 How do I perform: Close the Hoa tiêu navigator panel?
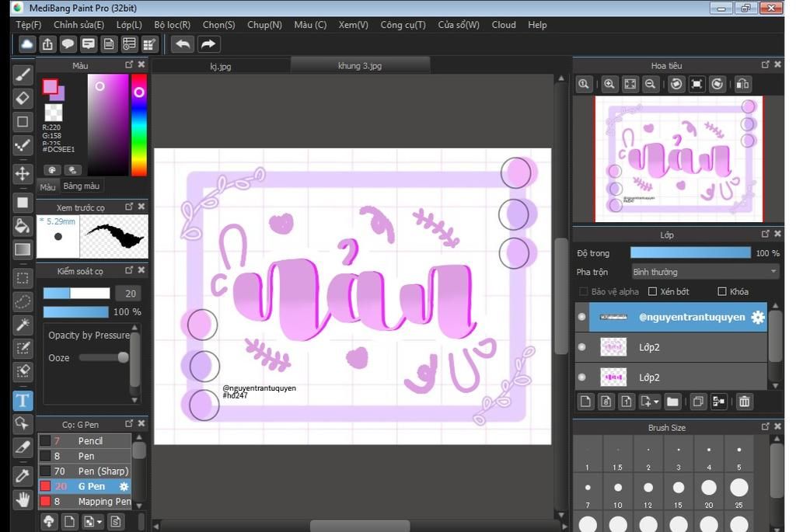point(777,65)
